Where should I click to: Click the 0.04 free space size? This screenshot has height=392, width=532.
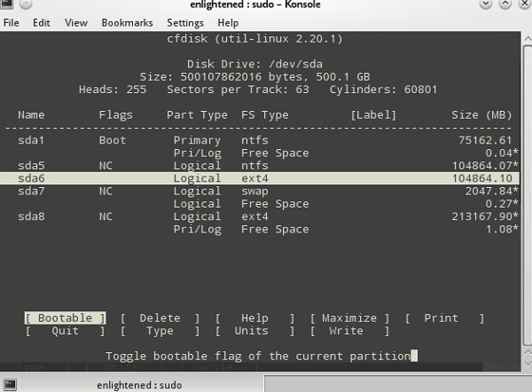click(x=502, y=153)
